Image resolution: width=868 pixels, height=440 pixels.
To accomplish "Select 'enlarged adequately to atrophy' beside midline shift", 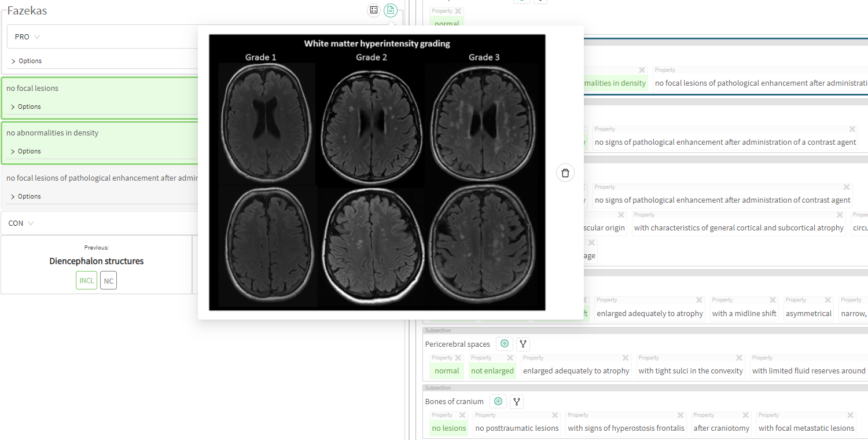I will coord(650,313).
